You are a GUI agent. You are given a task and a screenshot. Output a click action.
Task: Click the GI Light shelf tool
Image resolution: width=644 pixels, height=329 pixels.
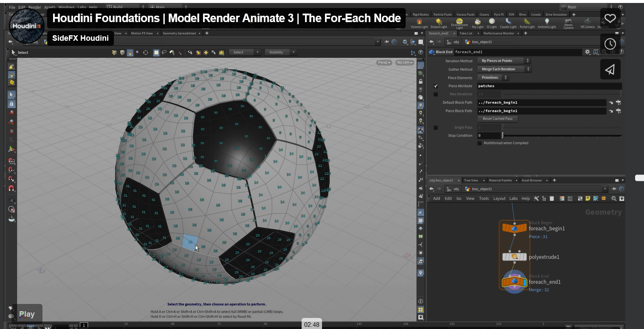(491, 23)
